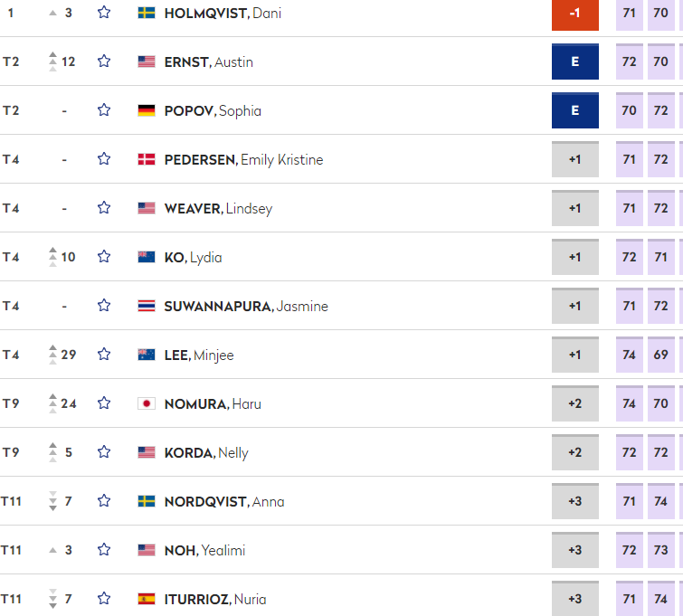Click Minjee Lee's round score of 69

click(660, 355)
